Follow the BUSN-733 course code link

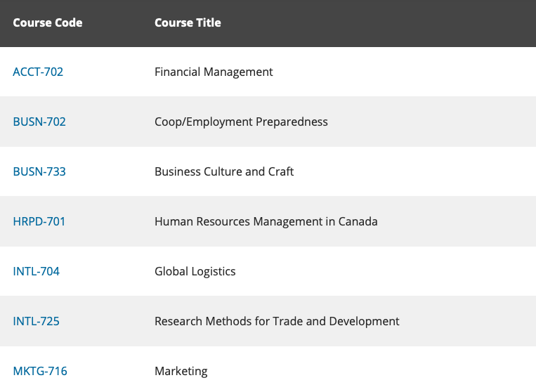39,171
